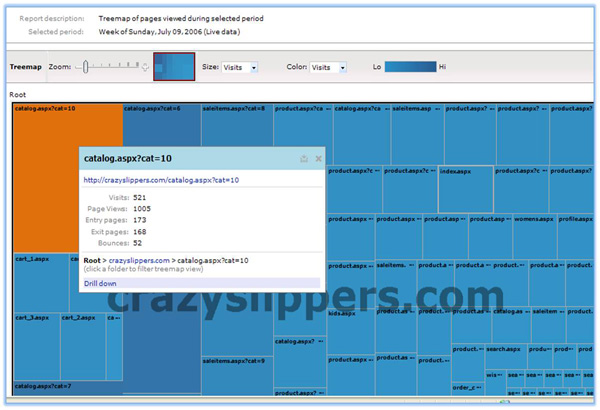600x410 pixels.
Task: Select the cart_1.aspx treemap cell
Action: [41, 282]
